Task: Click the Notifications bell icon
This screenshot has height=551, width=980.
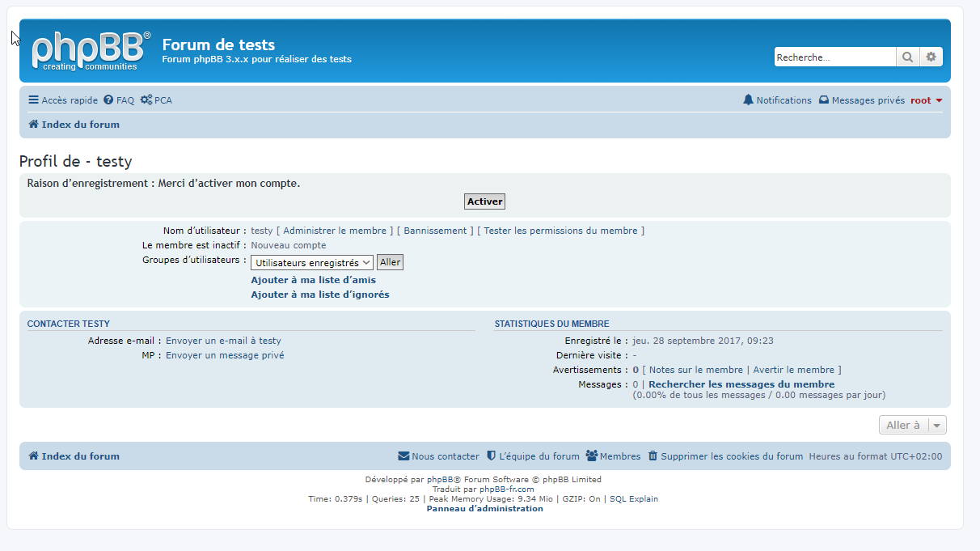Action: click(x=748, y=100)
